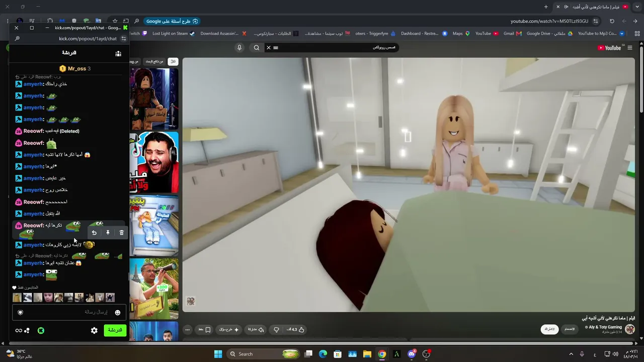Click the Join channel membership button

click(570, 329)
